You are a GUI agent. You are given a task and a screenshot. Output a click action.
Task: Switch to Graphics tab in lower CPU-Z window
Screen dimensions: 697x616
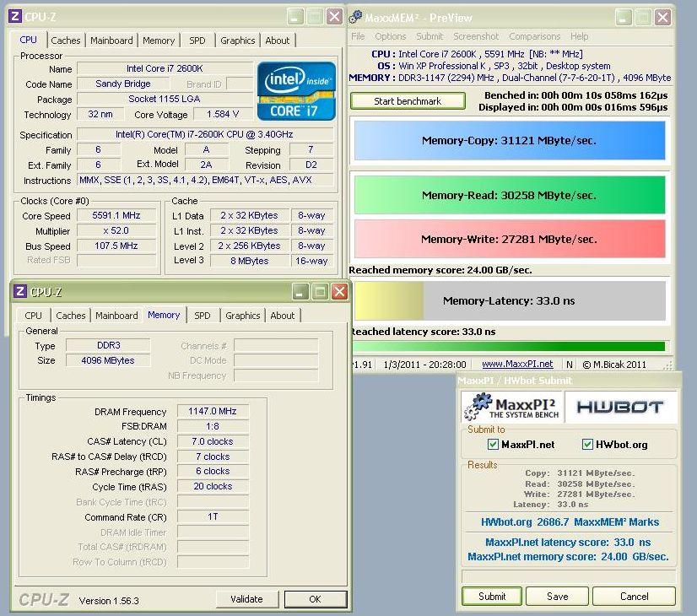coord(243,316)
